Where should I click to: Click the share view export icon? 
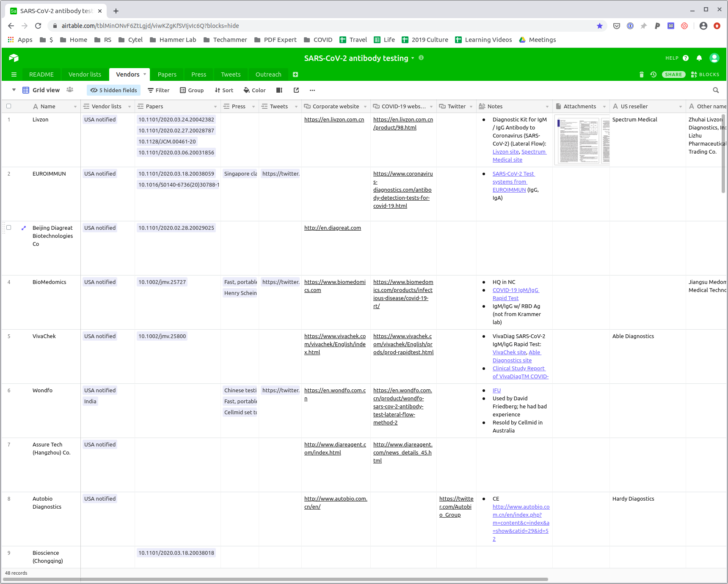click(296, 90)
